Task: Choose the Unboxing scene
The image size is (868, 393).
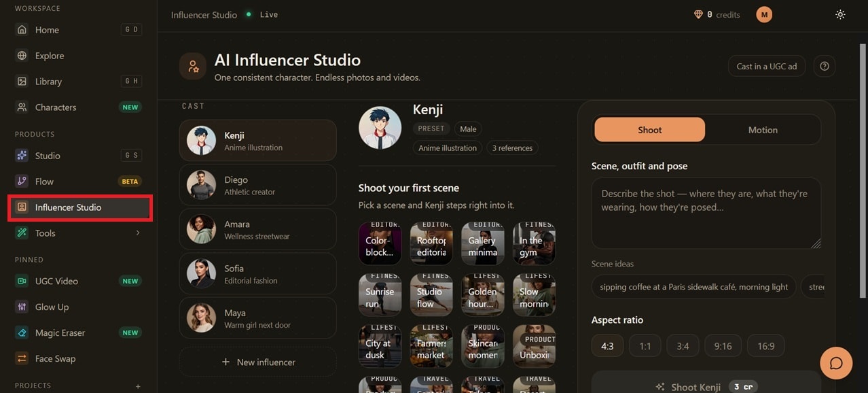Action: [534, 347]
